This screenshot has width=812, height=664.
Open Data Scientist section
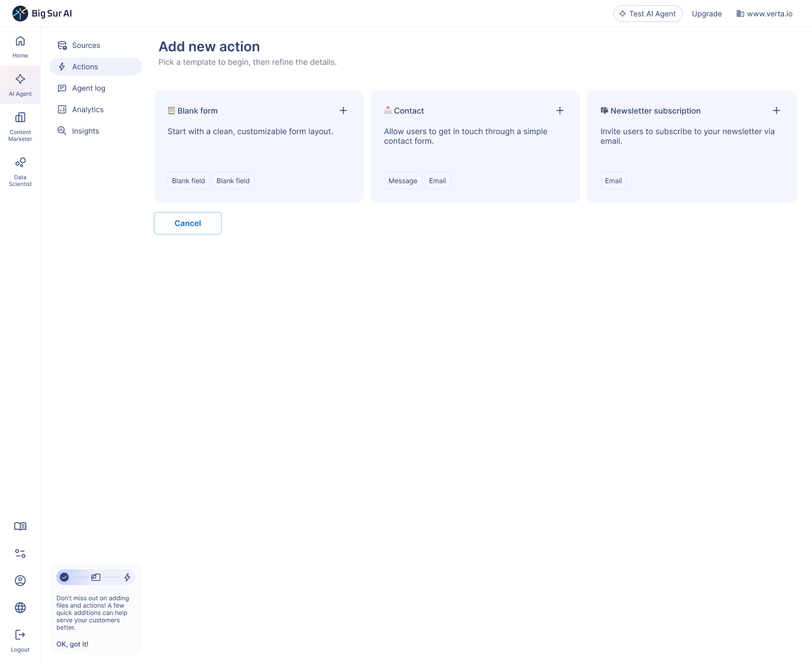click(20, 170)
